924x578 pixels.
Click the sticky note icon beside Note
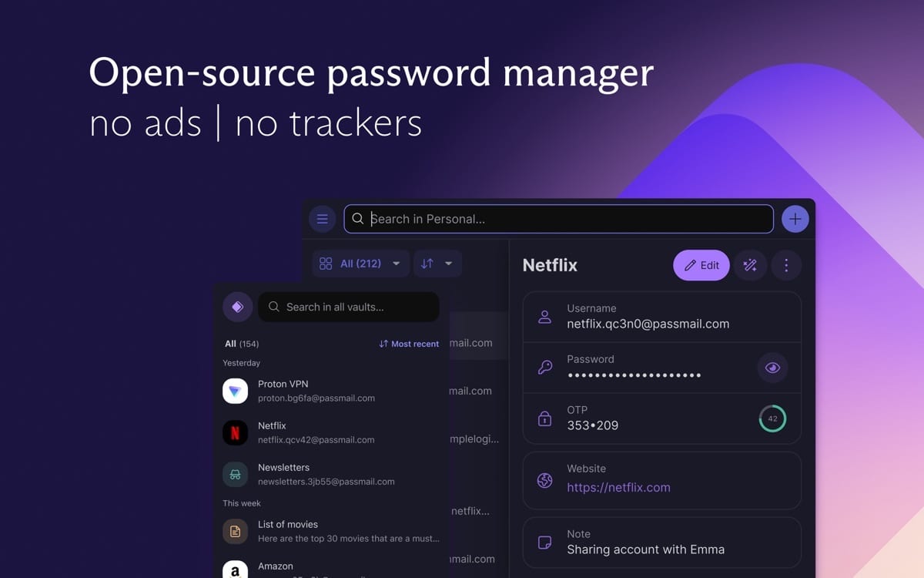[x=545, y=543]
